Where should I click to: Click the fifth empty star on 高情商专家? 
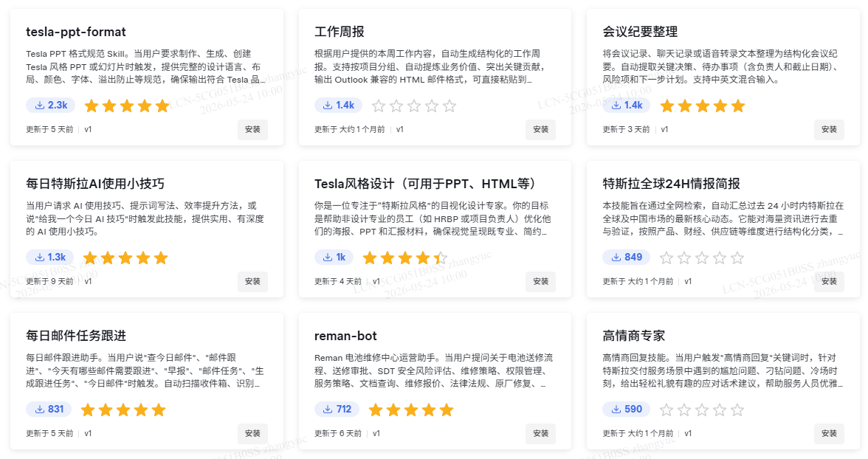pyautogui.click(x=737, y=410)
